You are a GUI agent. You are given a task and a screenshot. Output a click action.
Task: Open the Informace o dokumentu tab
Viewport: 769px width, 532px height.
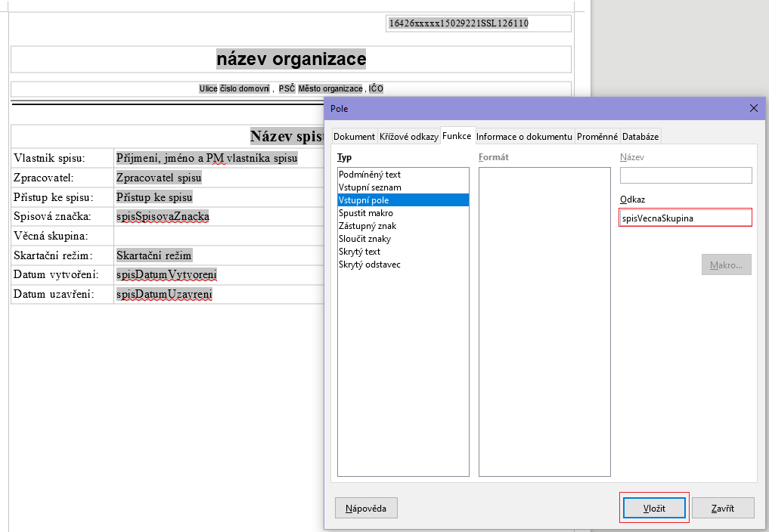(x=524, y=137)
